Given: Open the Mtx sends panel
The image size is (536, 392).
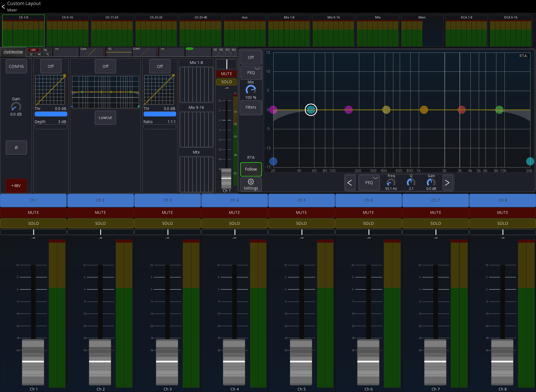Looking at the screenshot, I should point(196,174).
